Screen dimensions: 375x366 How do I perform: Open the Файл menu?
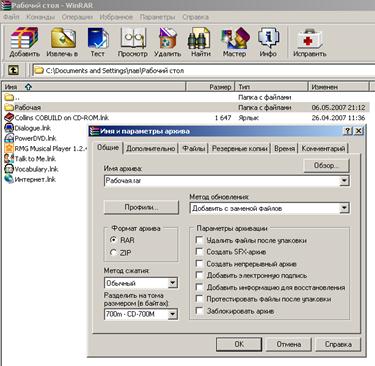point(11,17)
